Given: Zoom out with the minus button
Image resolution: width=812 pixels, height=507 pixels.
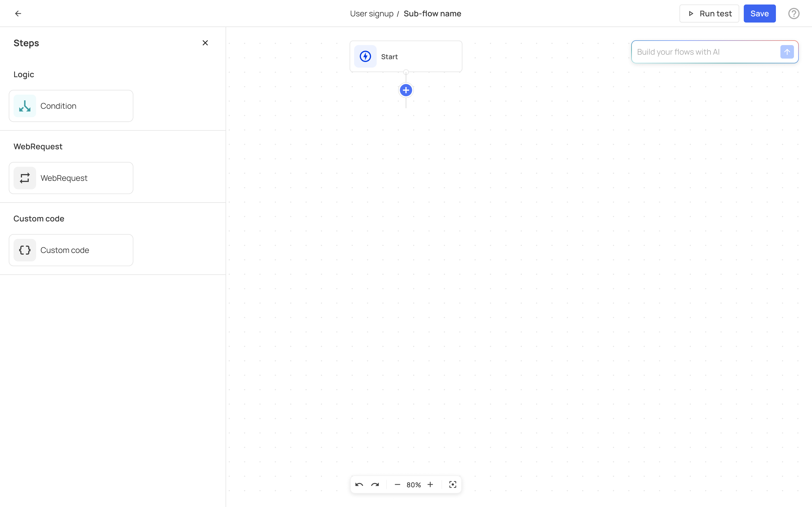Looking at the screenshot, I should tap(397, 484).
